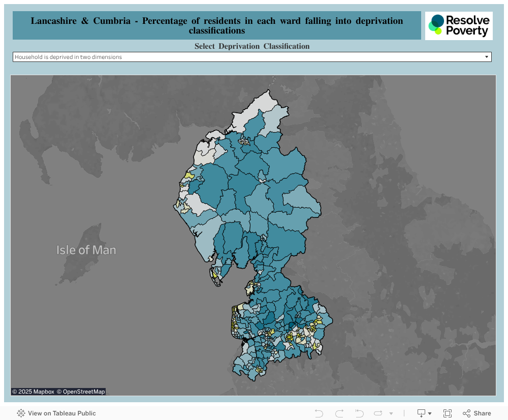This screenshot has width=508, height=420.
Task: Click the Revert icon
Action: click(359, 413)
